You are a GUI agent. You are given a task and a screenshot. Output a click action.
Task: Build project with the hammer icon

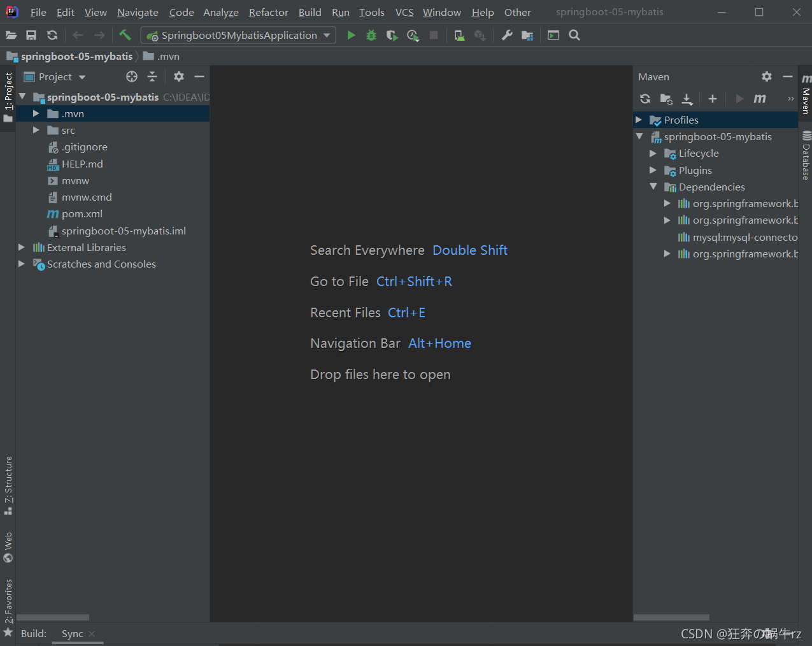pyautogui.click(x=125, y=35)
